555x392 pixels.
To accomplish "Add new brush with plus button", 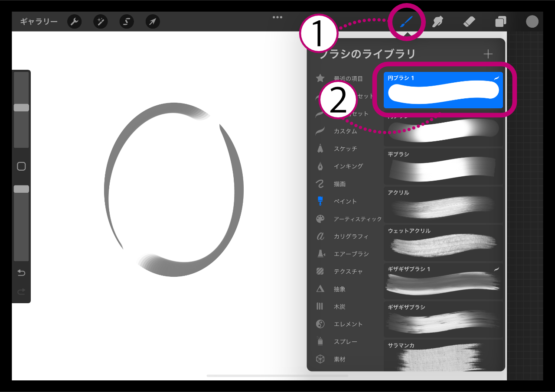I will click(488, 54).
